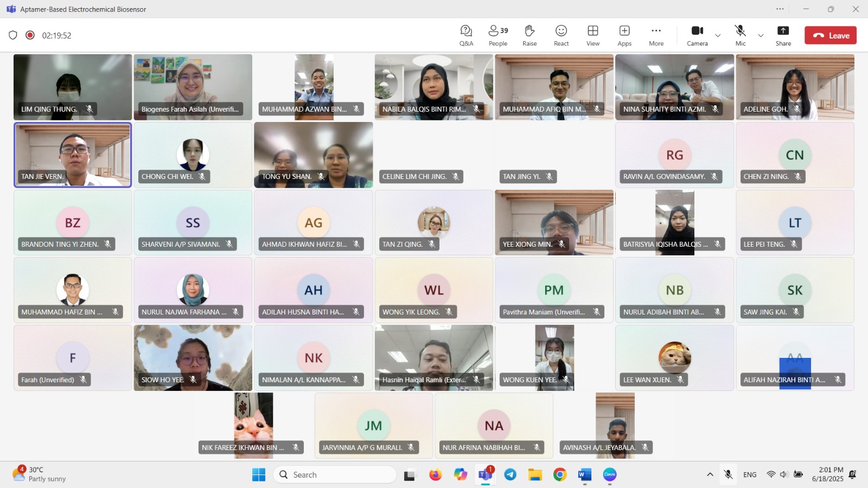Expand the Mic options arrow

point(761,36)
